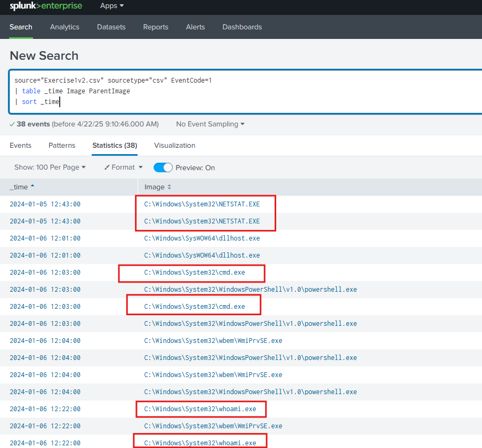The image size is (482, 448).
Task: Click the first whoami.exe table entry
Action: [x=200, y=409]
